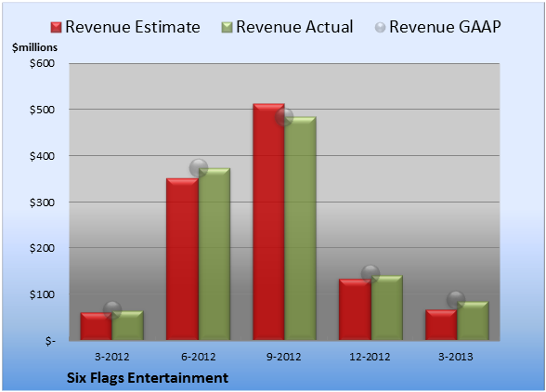The height and width of the screenshot is (392, 546).
Task: Click the '$300' axis value
Action: pos(42,203)
